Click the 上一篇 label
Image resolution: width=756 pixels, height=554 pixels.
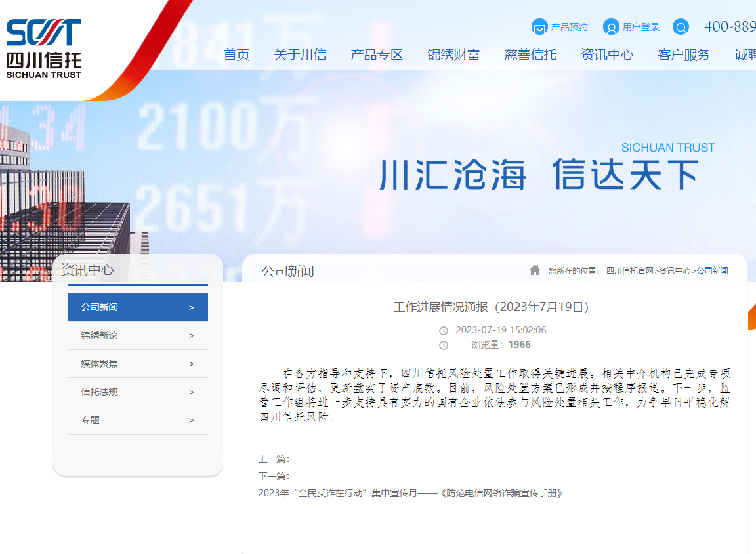click(x=274, y=459)
